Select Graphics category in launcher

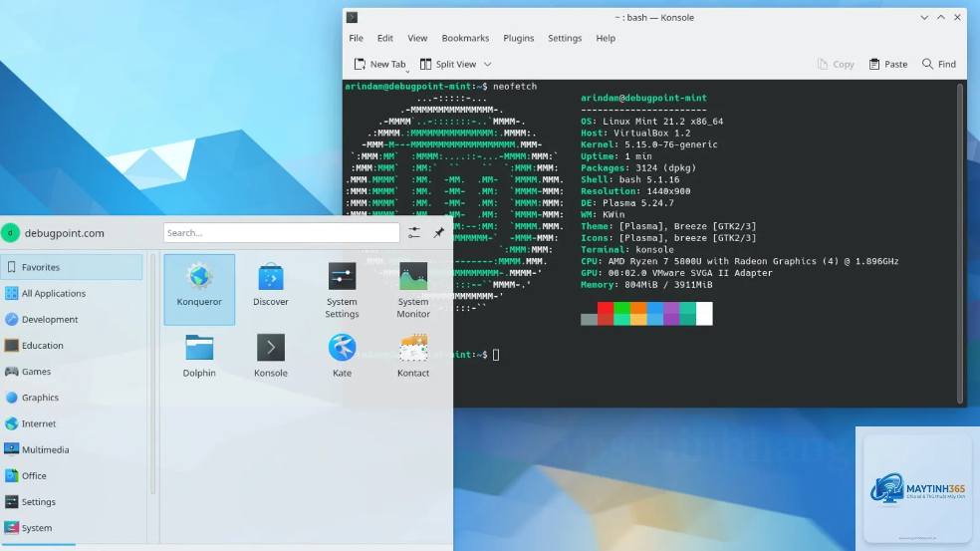[72, 398]
